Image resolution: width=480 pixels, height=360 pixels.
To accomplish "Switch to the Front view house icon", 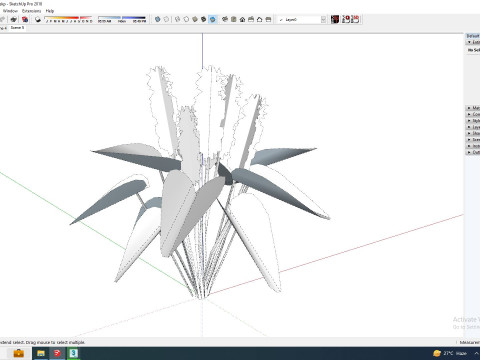I will pos(242,19).
